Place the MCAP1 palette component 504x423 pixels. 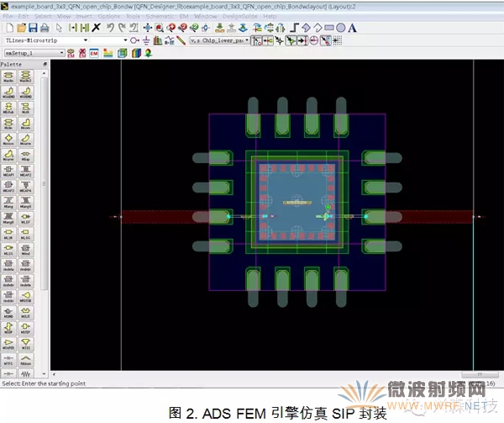point(8,171)
